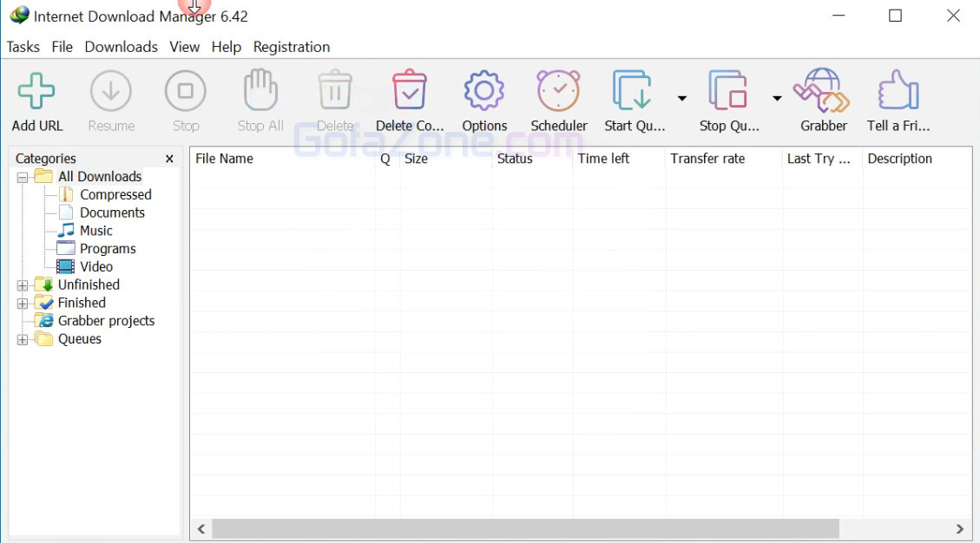Open the Options gear icon
Image resolution: width=980 pixels, height=543 pixels.
click(x=484, y=91)
